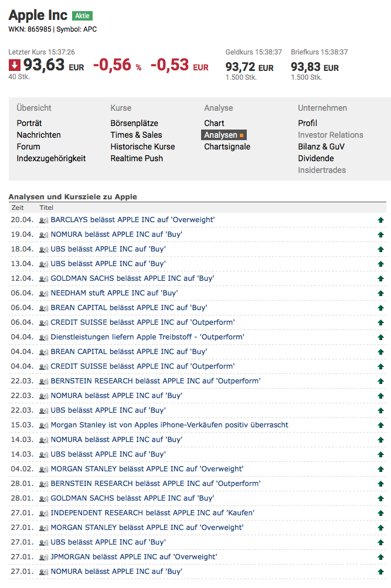Click analyst icon beside NEEDHAM headline
391x588 pixels.
click(x=43, y=293)
